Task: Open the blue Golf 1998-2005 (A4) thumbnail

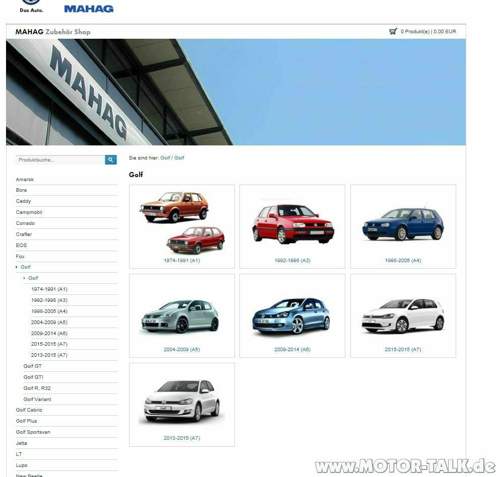Action: click(x=403, y=226)
